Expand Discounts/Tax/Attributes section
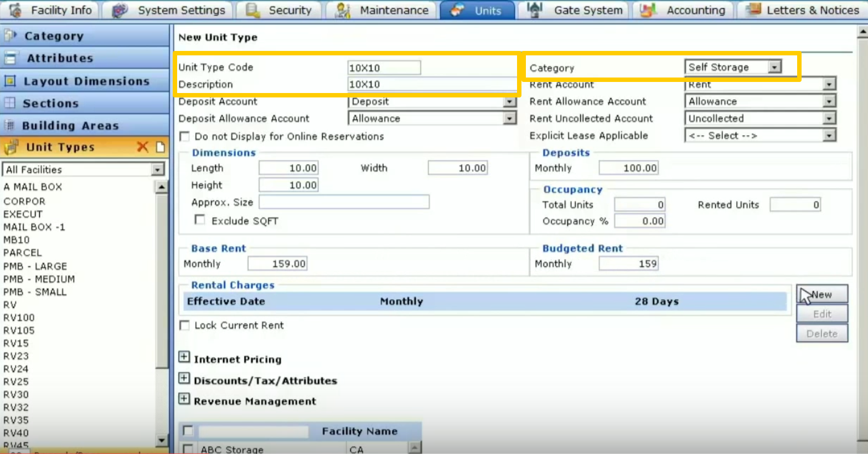Viewport: 868px width, 454px height. pyautogui.click(x=184, y=378)
